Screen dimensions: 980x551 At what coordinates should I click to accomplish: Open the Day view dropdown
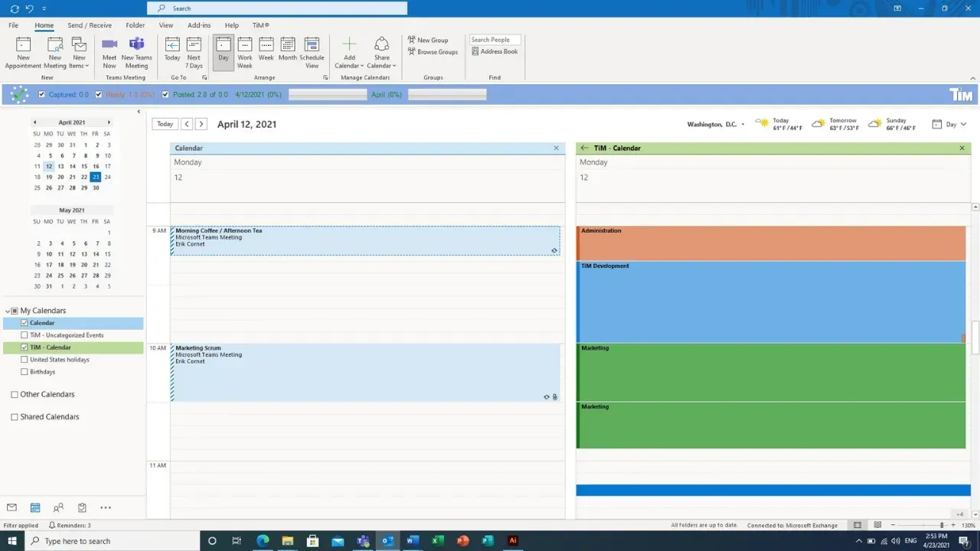click(x=949, y=124)
